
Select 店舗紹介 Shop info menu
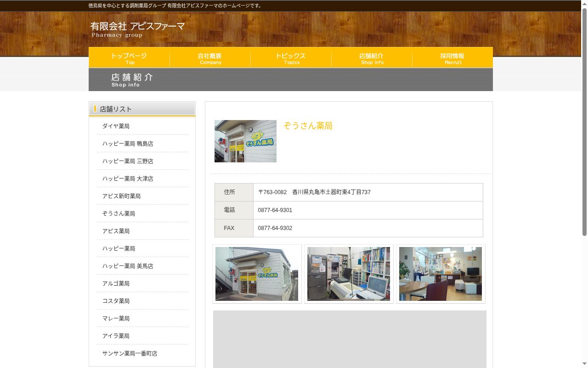click(372, 57)
